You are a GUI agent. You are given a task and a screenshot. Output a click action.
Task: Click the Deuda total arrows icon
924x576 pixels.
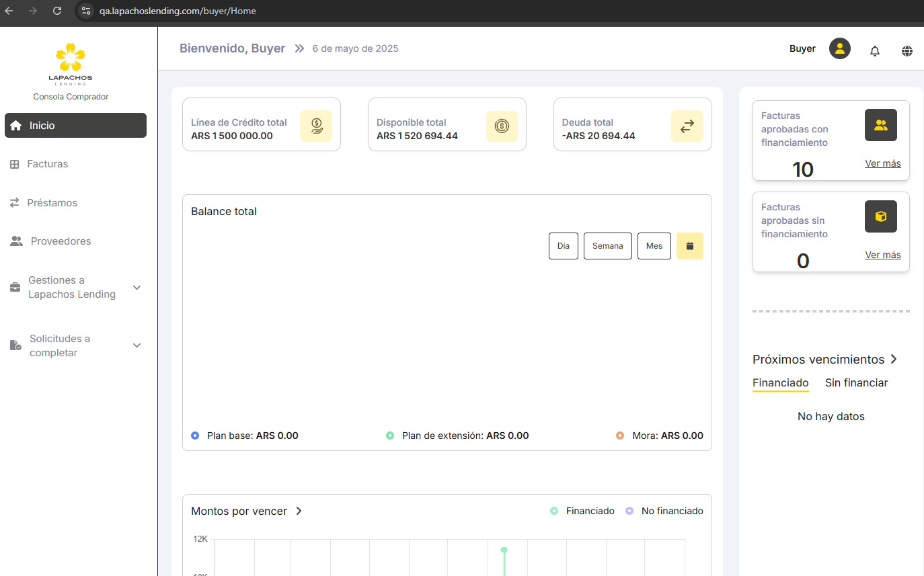pos(687,126)
